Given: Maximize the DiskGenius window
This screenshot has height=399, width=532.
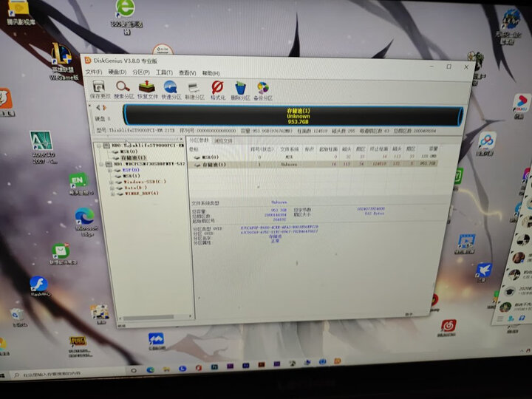Looking at the screenshot, I should pyautogui.click(x=449, y=66).
